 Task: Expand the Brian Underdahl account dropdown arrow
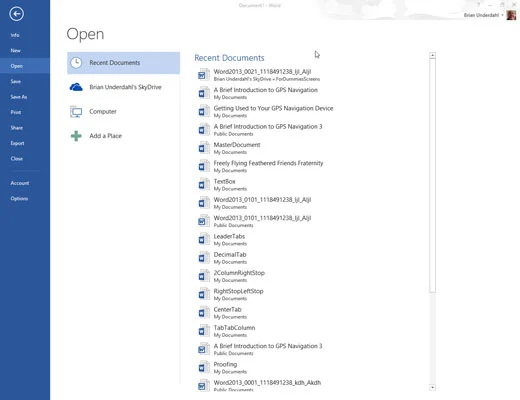click(502, 15)
